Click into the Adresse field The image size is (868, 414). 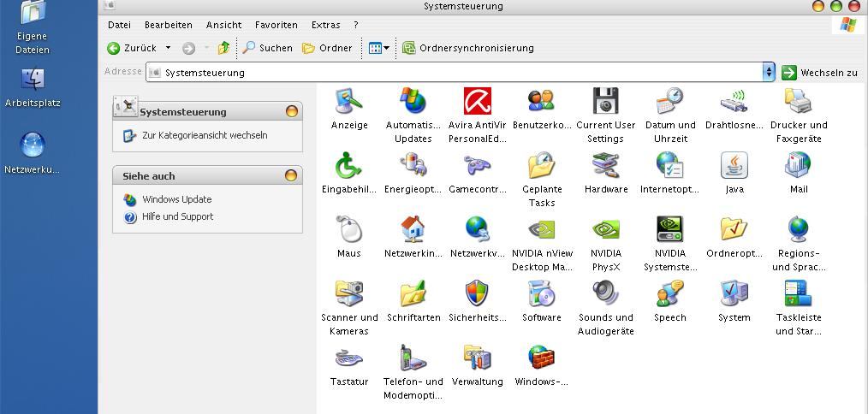tap(455, 73)
